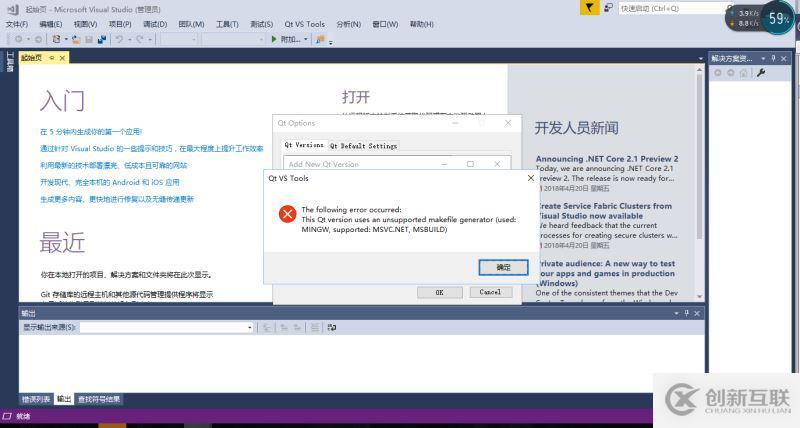Click the start page vertical scrollbar
The width and height of the screenshot is (800, 428).
point(699,182)
